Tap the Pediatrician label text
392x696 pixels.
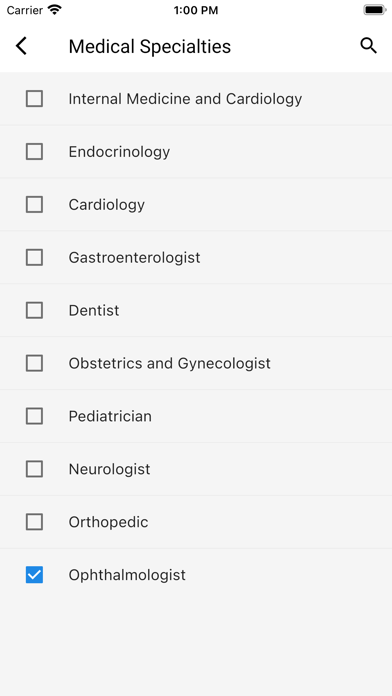point(110,416)
